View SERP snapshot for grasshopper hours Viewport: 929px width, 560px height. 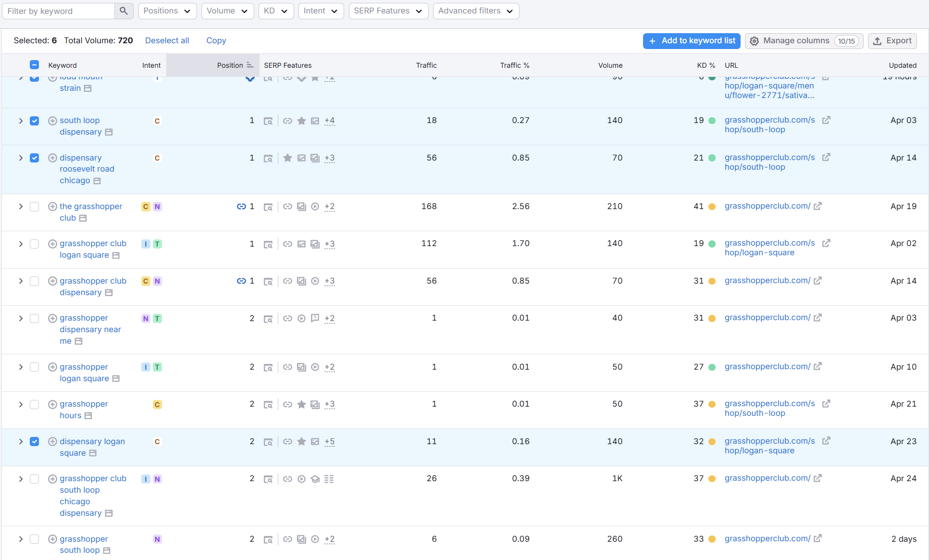[x=268, y=405]
